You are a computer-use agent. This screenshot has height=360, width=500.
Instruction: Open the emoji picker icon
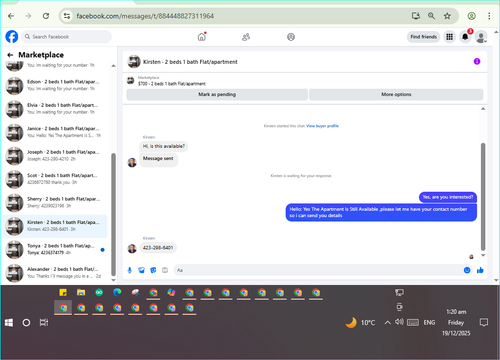[x=467, y=270]
